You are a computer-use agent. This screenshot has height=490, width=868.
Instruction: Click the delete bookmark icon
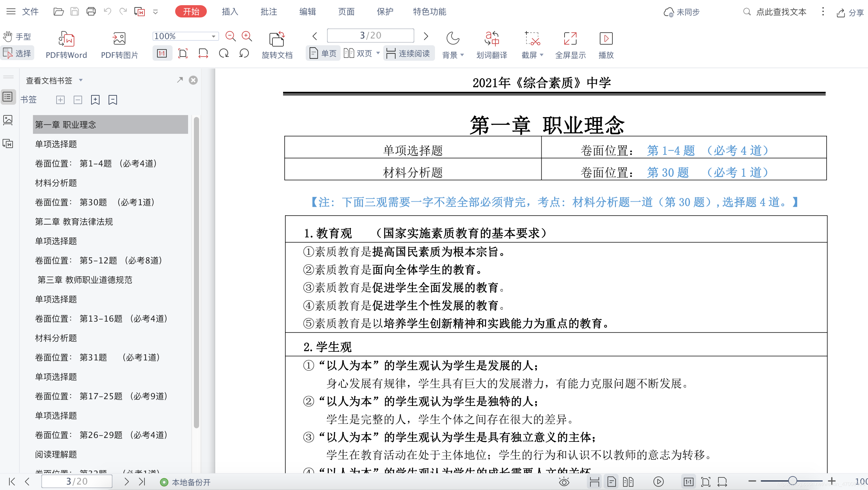[113, 100]
